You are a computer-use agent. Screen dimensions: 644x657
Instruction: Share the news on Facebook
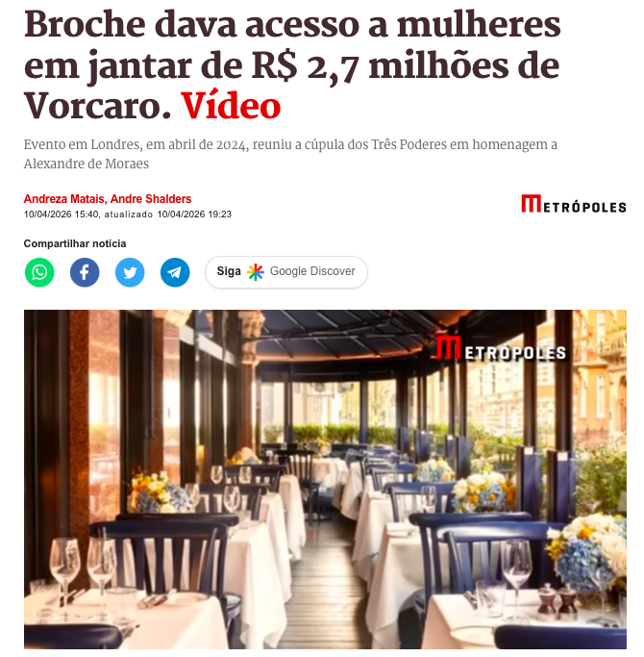[x=85, y=272]
